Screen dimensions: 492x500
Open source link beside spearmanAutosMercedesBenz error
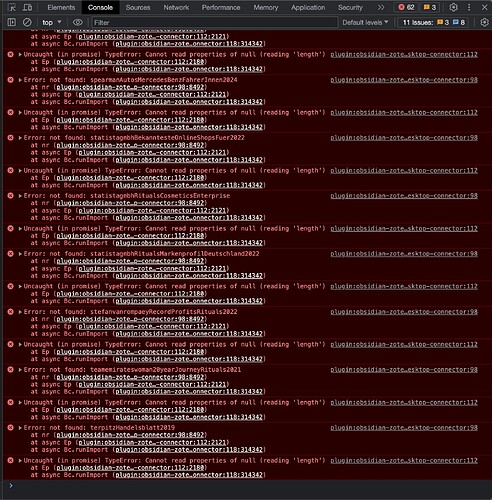[404, 80]
